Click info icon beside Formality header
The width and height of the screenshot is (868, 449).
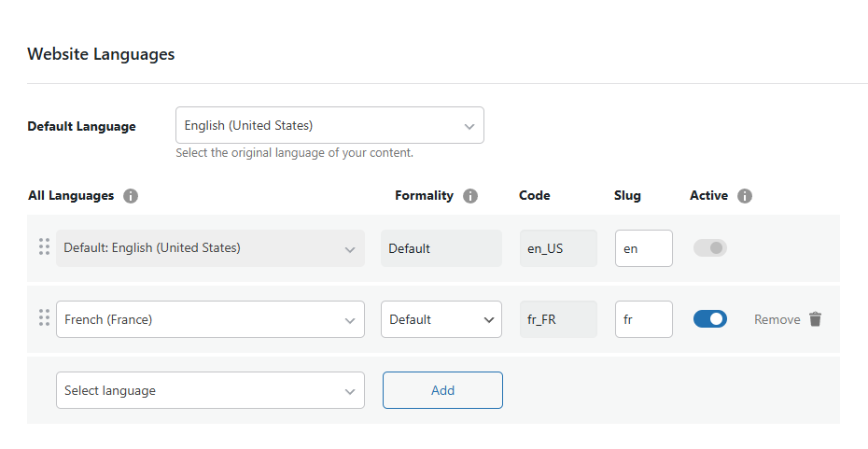470,196
